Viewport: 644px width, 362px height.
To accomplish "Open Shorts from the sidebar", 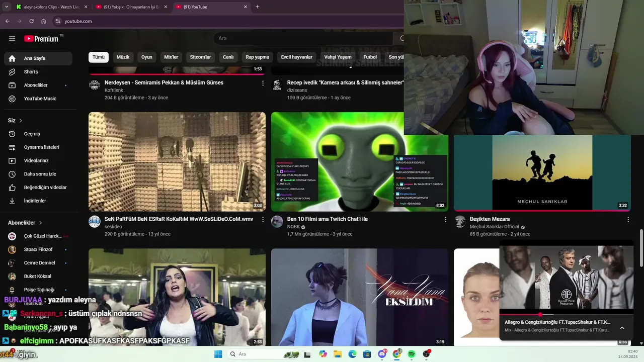I will (38, 72).
